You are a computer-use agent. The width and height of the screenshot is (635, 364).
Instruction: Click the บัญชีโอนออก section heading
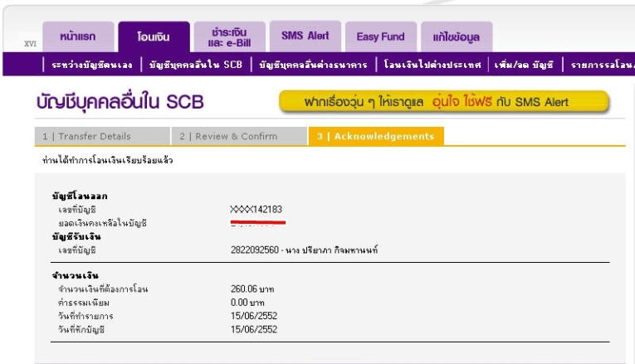tap(80, 197)
